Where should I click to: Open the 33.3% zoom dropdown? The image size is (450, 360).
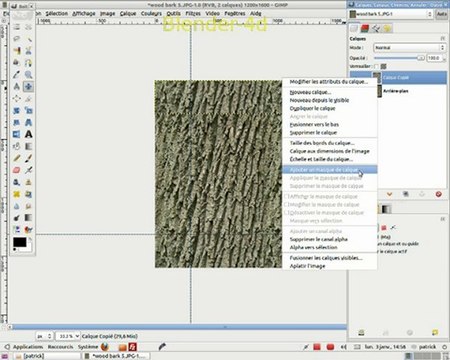pos(67,336)
